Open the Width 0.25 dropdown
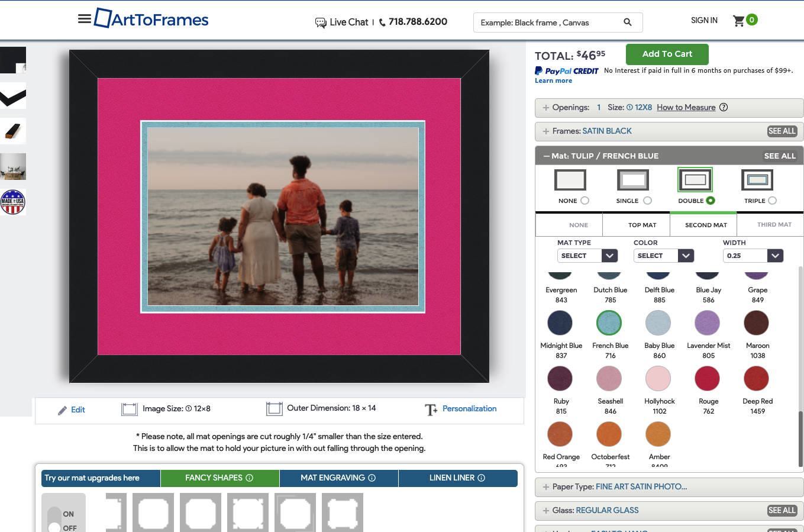The image size is (804, 532). tap(753, 256)
